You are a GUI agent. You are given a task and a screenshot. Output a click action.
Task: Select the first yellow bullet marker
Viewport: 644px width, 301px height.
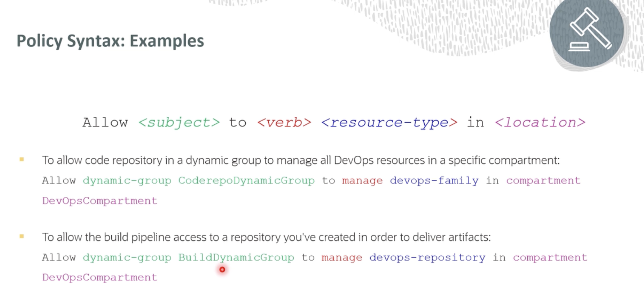point(22,159)
